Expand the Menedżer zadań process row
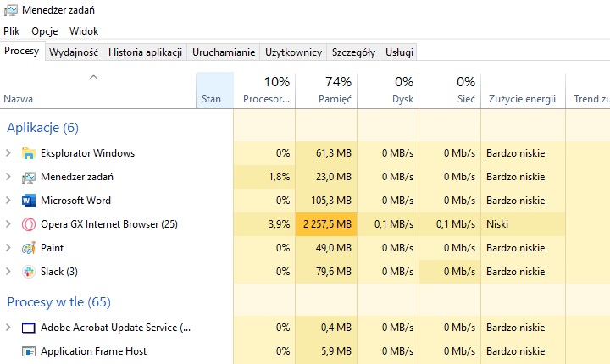 (8, 177)
